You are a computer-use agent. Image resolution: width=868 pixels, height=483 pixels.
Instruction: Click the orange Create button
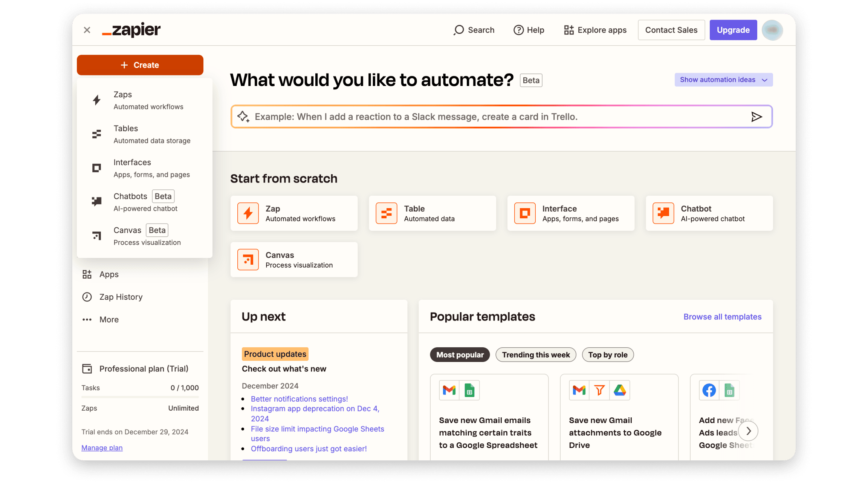click(140, 65)
